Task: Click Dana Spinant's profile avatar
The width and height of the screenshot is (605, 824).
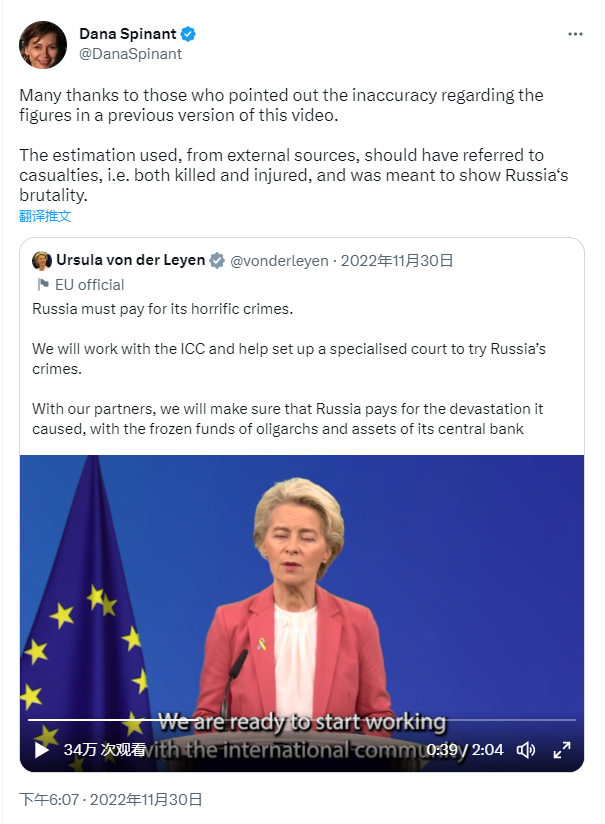Action: pos(43,44)
